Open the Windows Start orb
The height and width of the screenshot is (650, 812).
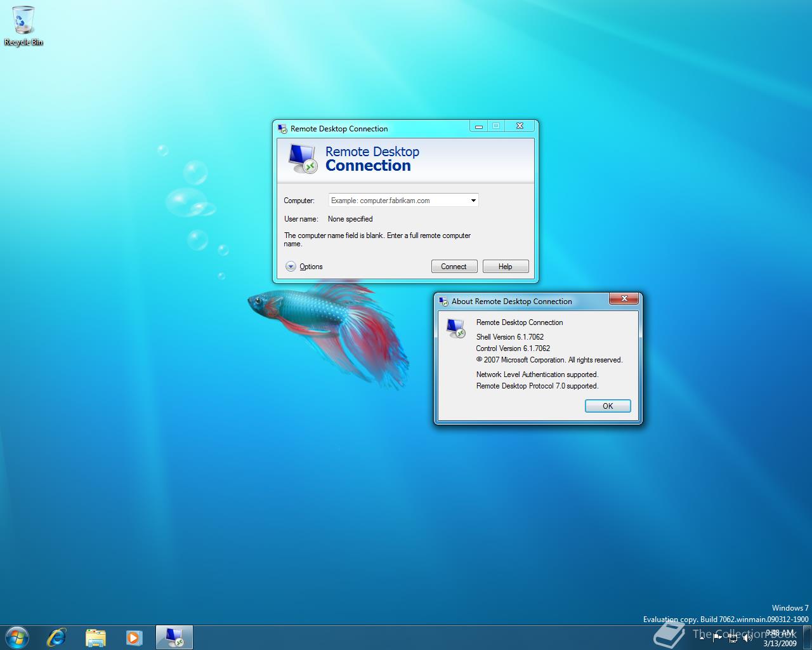(x=16, y=637)
